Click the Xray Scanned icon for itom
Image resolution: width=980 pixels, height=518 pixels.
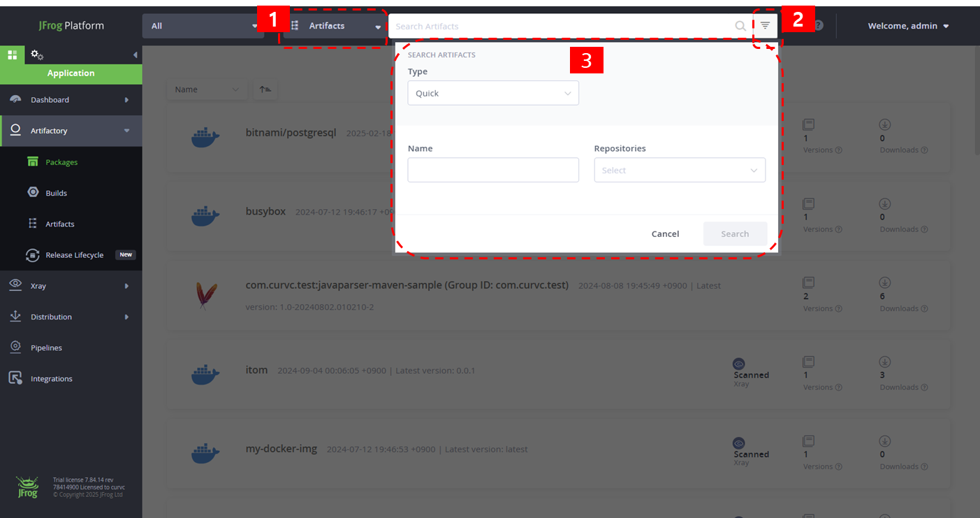[739, 364]
